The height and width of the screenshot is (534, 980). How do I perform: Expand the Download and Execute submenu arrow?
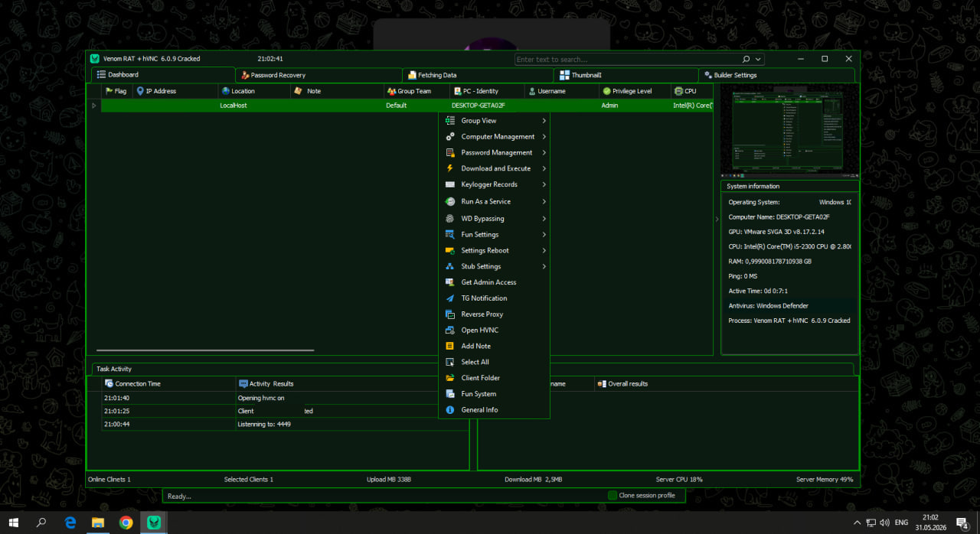pyautogui.click(x=544, y=168)
